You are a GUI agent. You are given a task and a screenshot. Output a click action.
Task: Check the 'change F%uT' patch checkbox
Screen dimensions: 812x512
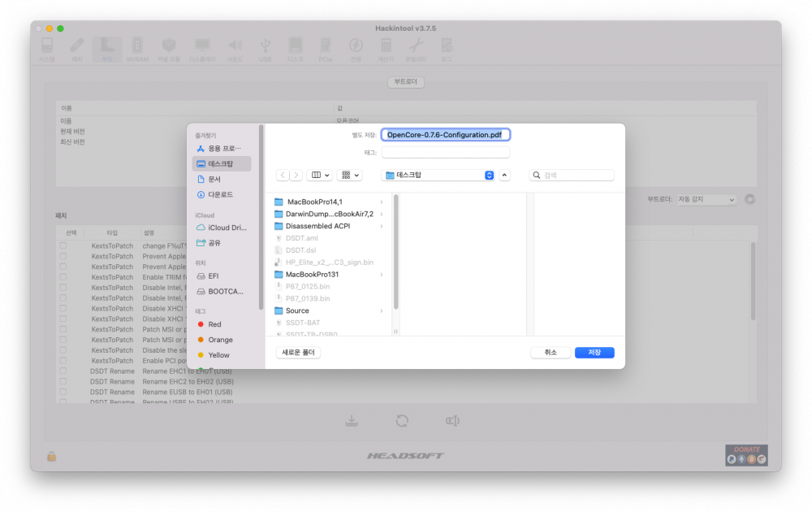coord(63,245)
